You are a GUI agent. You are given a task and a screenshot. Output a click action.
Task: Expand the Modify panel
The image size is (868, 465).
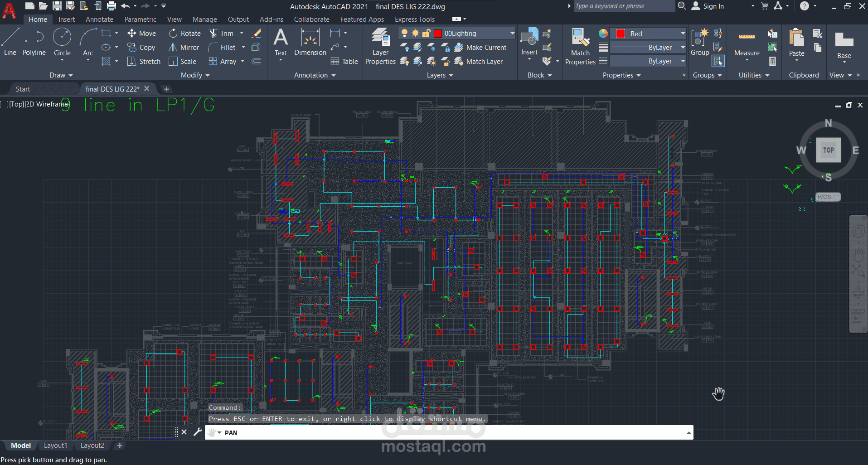click(195, 75)
